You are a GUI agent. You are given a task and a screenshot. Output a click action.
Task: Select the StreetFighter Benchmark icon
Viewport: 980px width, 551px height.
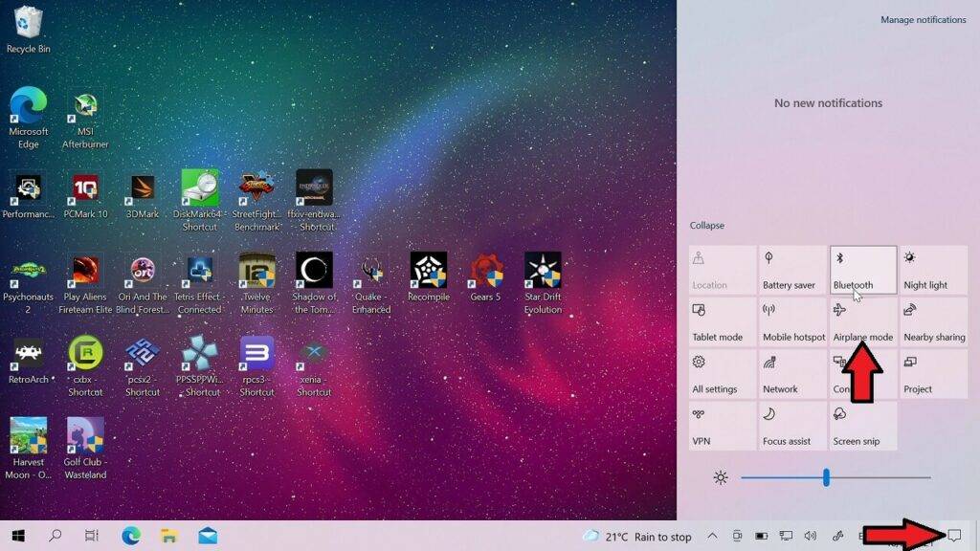pos(256,201)
